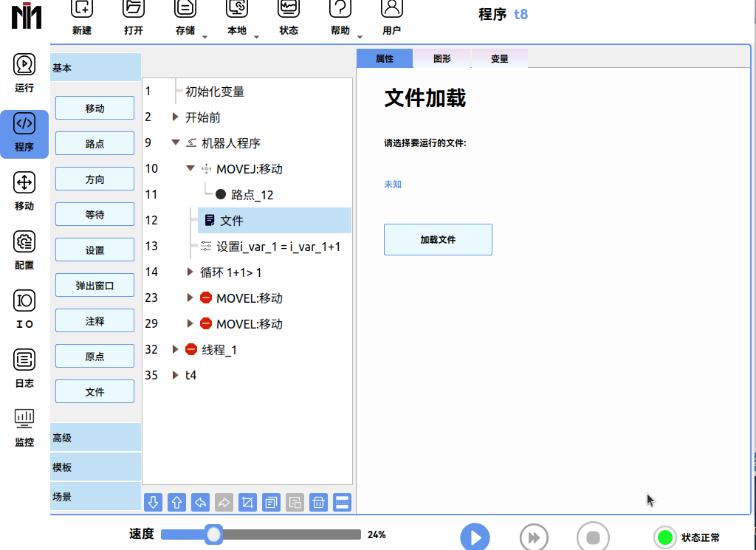
Task: Switch to the 变量 tab
Action: coord(499,58)
